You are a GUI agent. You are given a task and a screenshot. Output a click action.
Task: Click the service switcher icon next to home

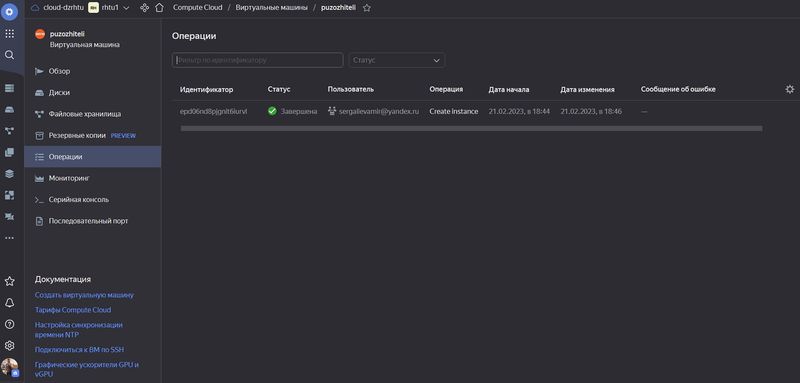coord(145,8)
